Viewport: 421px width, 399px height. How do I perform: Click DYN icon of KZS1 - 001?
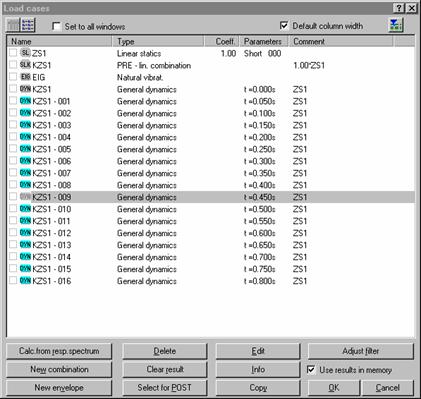pyautogui.click(x=25, y=101)
